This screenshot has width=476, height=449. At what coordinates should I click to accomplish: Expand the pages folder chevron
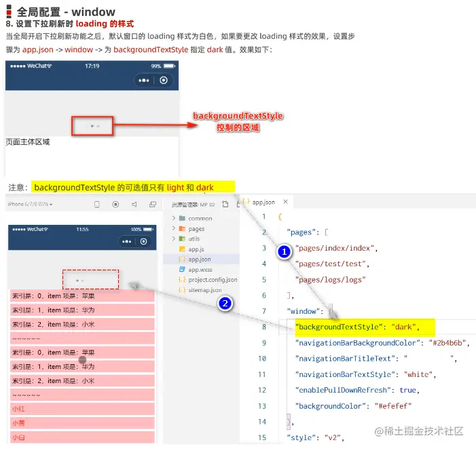[174, 228]
